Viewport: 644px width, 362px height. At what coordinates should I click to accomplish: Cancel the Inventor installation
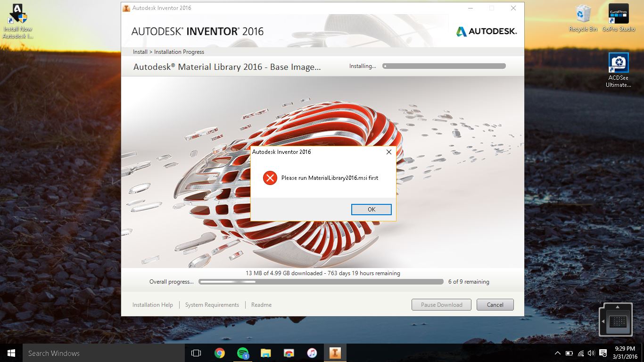(x=495, y=304)
